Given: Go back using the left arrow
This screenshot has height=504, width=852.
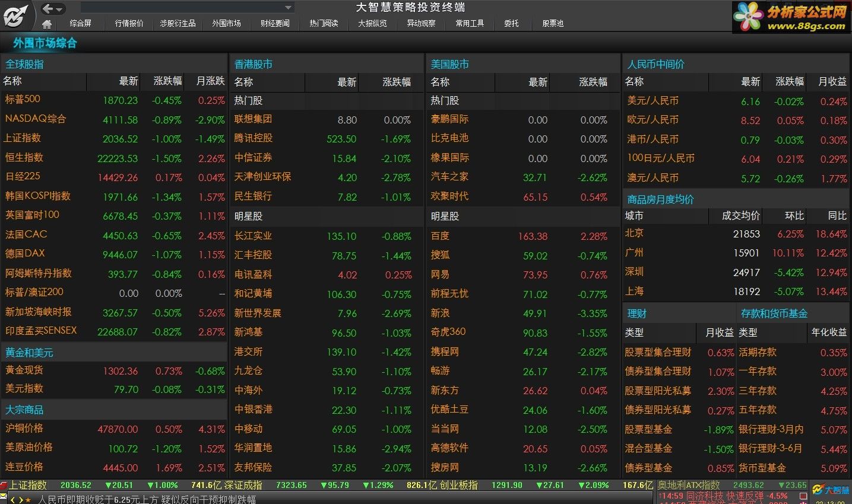Looking at the screenshot, I should (47, 8).
